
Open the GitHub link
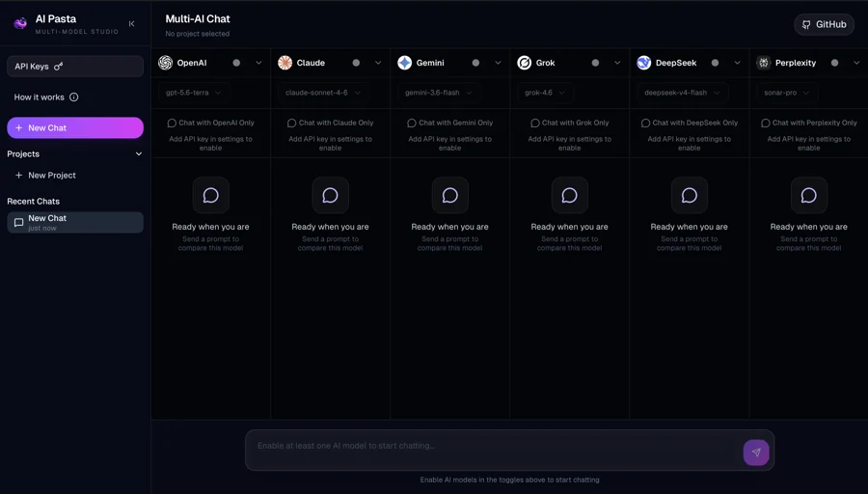pos(825,24)
